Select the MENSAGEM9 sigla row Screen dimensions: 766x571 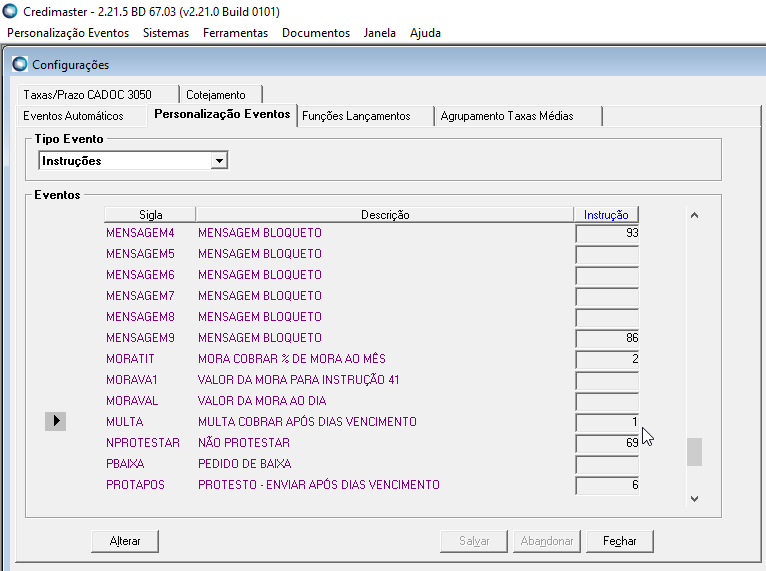(140, 338)
